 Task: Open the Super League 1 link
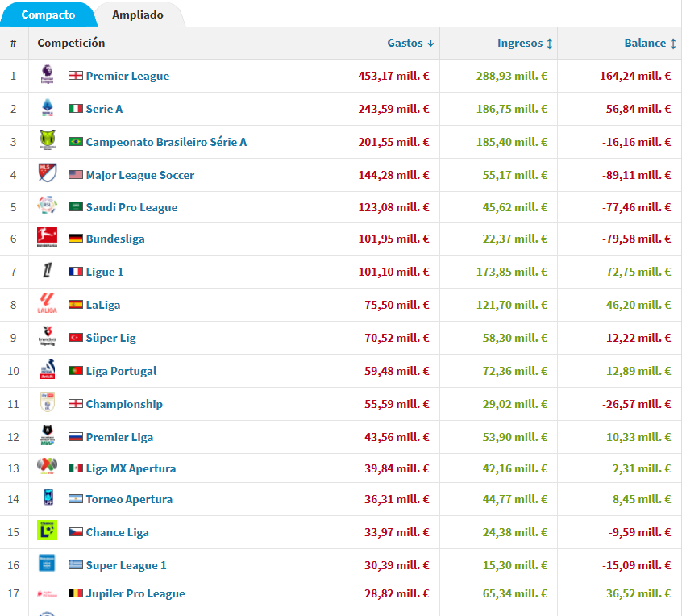point(126,565)
